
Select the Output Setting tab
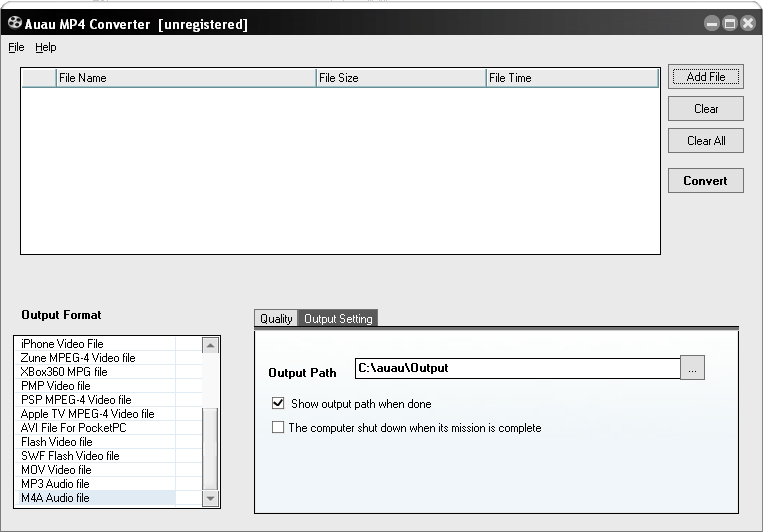[x=338, y=318]
